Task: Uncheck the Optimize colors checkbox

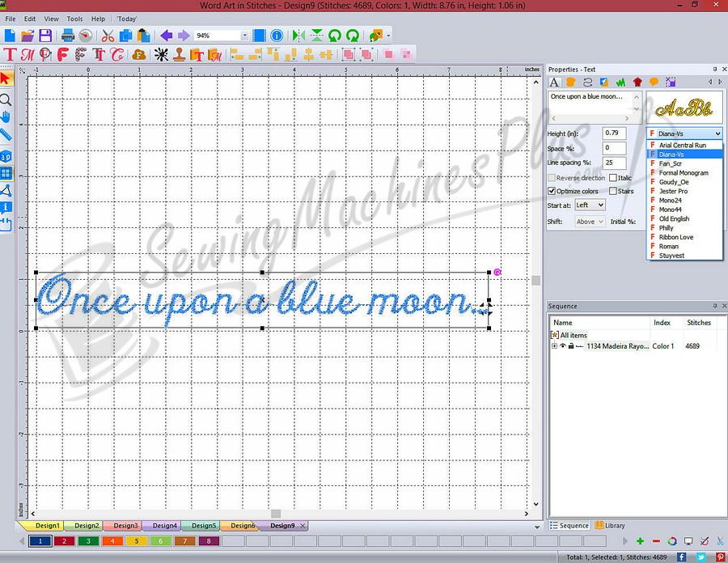Action: coord(552,191)
